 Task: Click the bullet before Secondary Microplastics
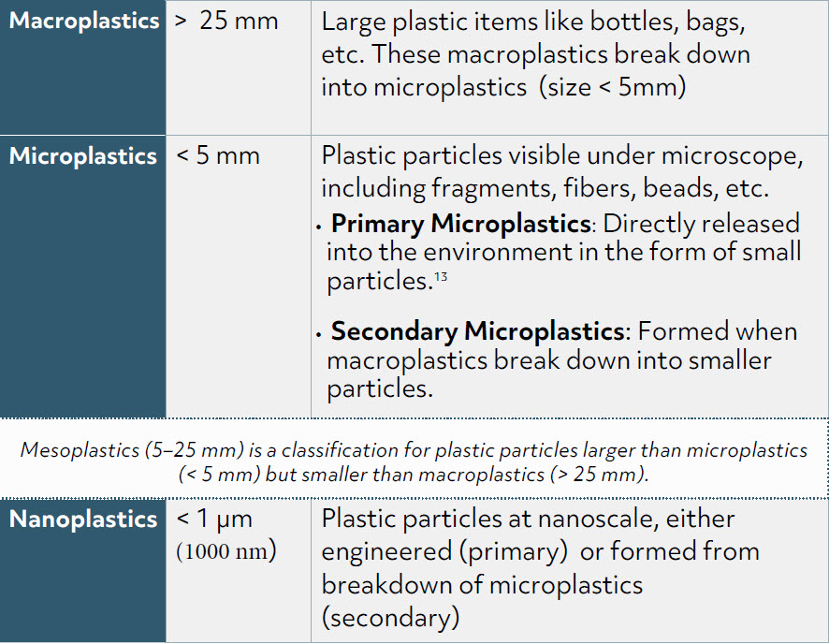pos(320,334)
